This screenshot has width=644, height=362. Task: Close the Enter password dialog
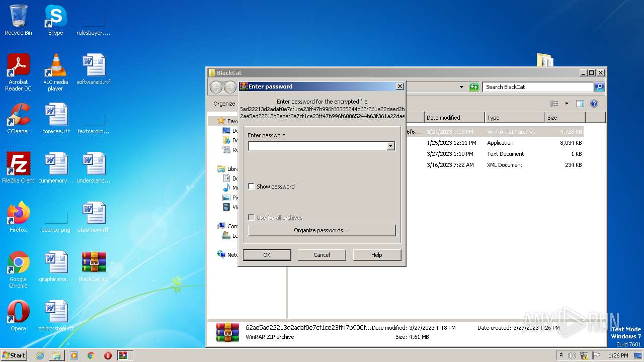click(x=400, y=86)
